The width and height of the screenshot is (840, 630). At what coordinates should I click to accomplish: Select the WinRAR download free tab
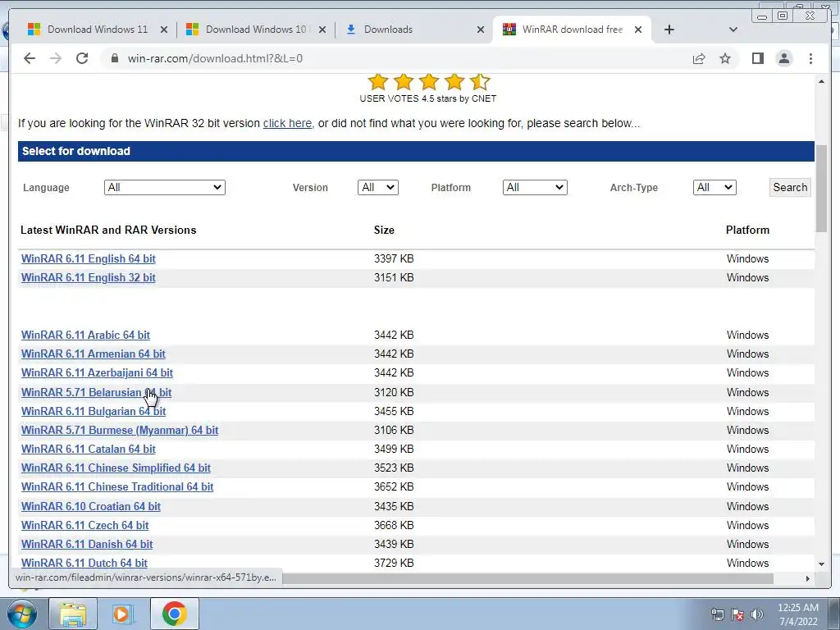[572, 30]
